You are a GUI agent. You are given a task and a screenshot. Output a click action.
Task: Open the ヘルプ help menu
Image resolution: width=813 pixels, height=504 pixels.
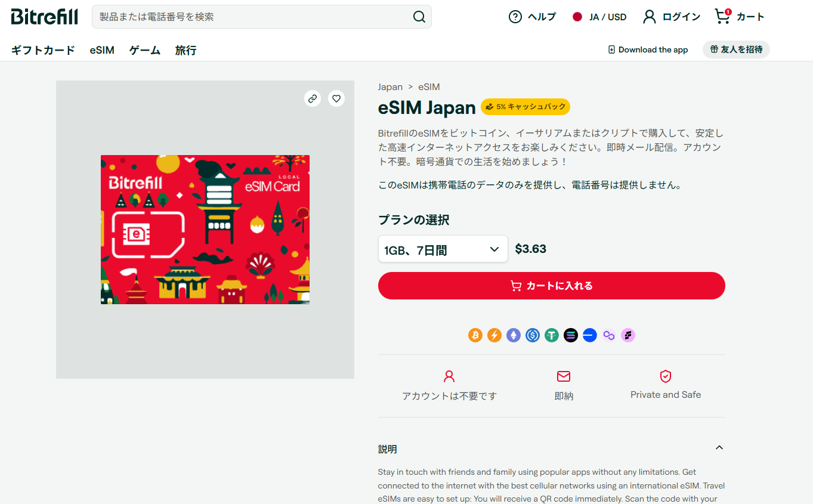click(x=532, y=17)
